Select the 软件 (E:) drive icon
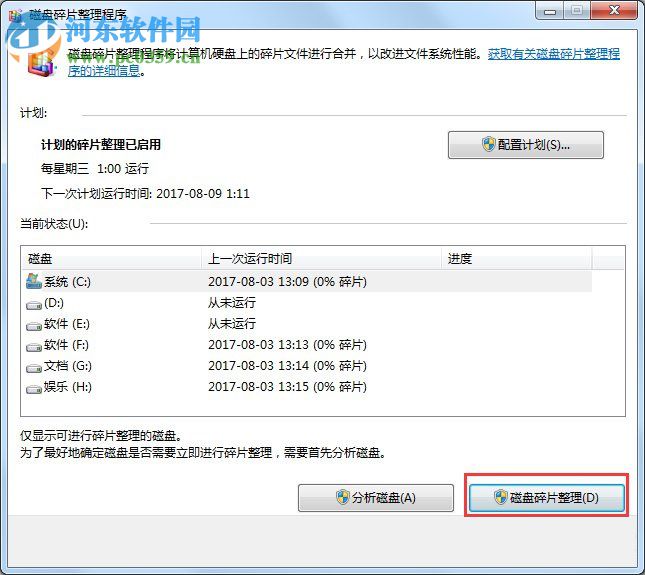The height and width of the screenshot is (575, 645). coord(34,326)
